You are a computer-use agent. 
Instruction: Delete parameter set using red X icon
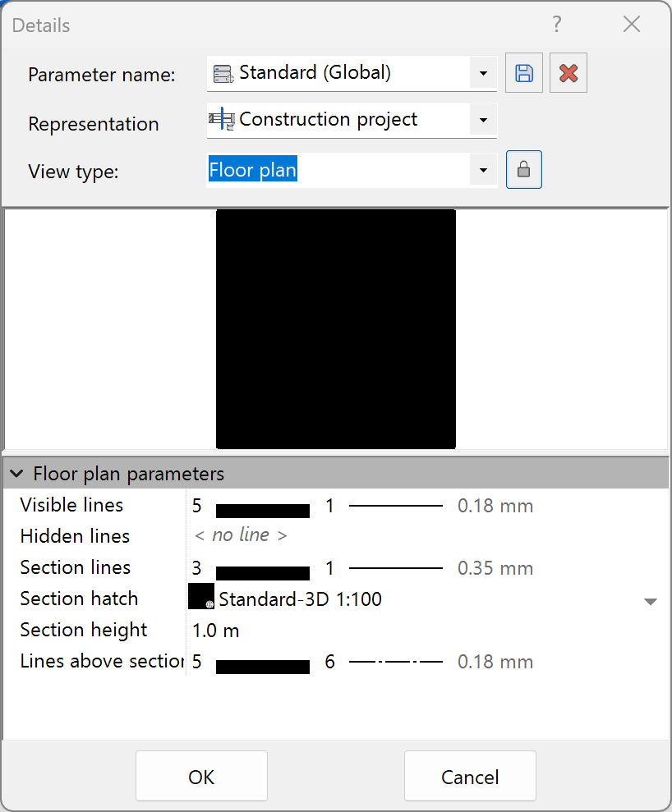(568, 72)
